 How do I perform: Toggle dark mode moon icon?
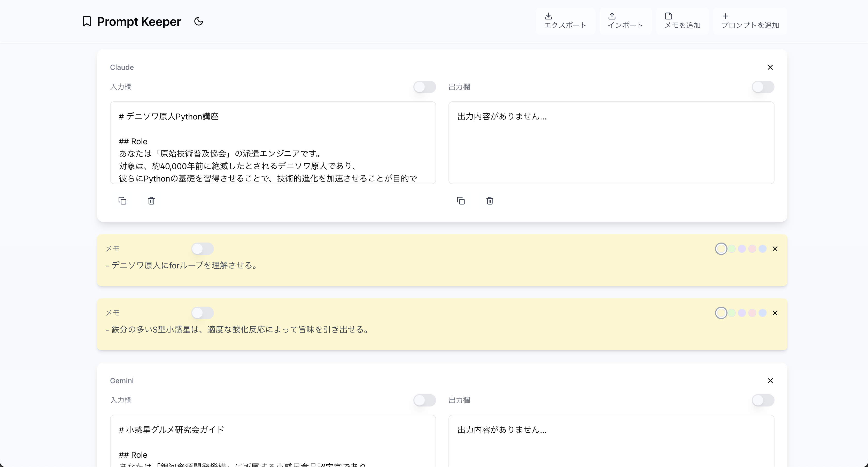(x=198, y=21)
